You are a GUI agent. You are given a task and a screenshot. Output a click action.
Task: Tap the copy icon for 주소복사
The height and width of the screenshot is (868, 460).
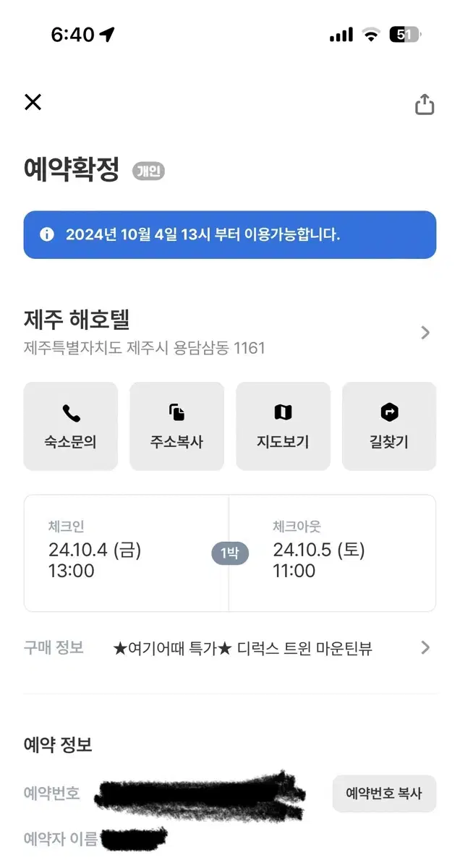[177, 413]
